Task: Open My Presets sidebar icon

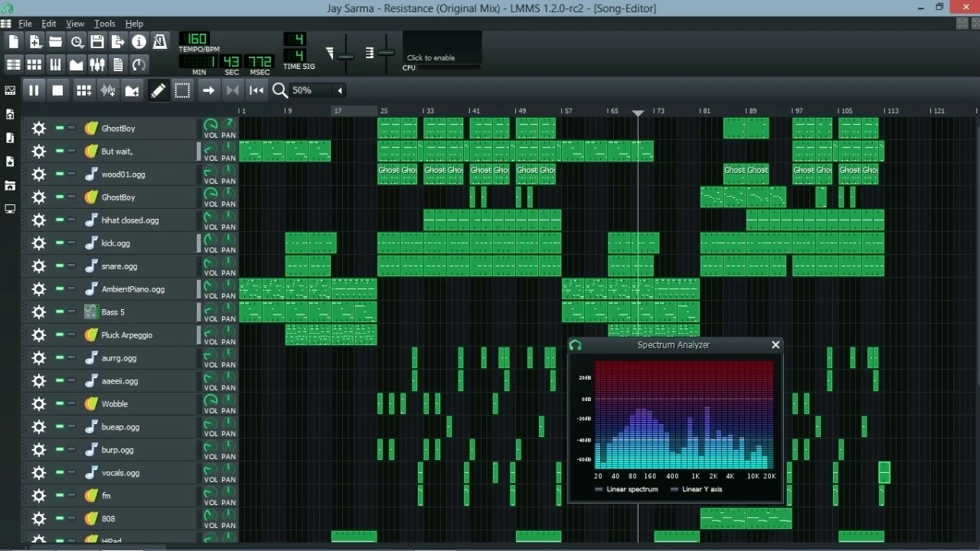Action: 10,161
